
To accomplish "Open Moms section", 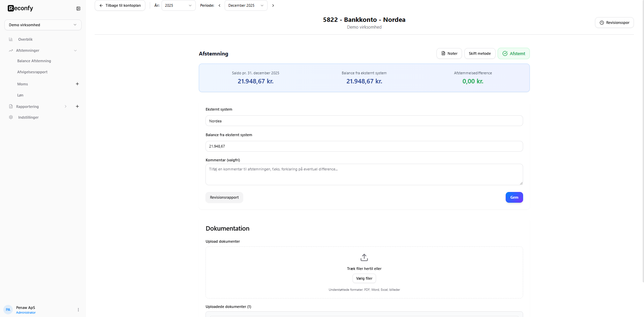I will 22,84.
